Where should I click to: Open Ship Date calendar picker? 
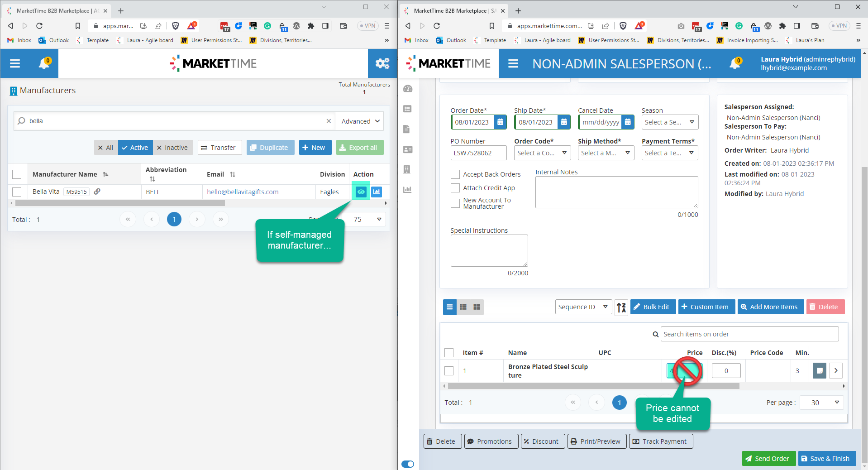pos(564,122)
